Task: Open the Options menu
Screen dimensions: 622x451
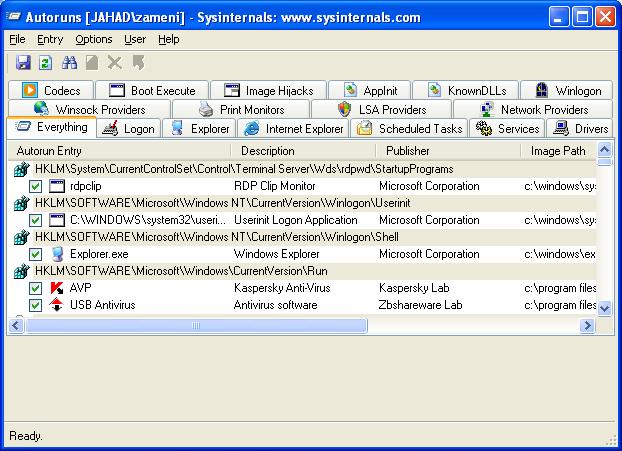Action: (94, 39)
